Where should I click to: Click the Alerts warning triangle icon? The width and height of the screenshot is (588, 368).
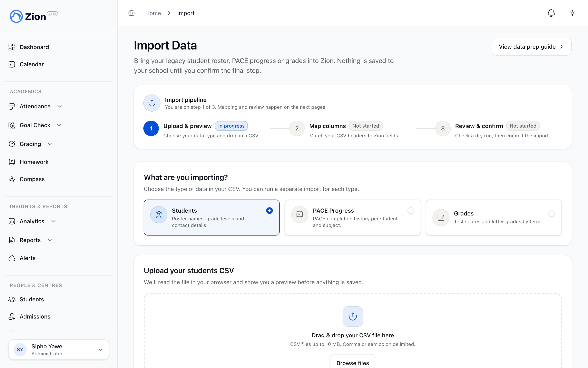pyautogui.click(x=12, y=258)
